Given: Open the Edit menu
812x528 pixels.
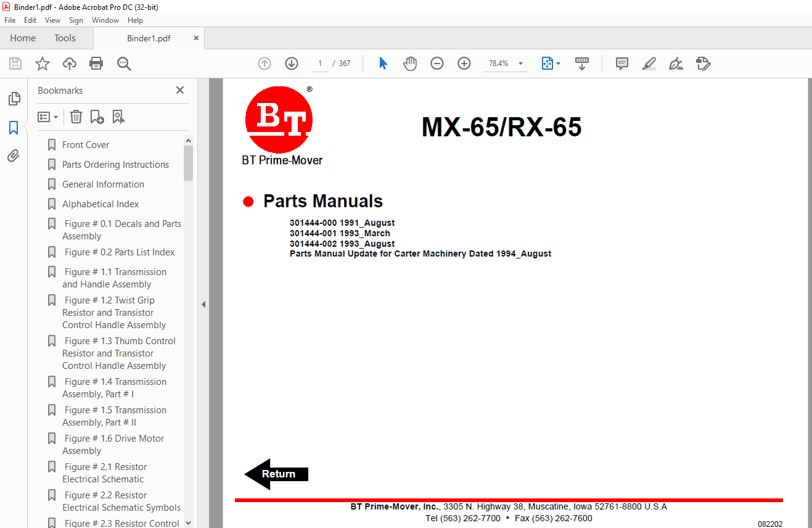Looking at the screenshot, I should (30, 20).
